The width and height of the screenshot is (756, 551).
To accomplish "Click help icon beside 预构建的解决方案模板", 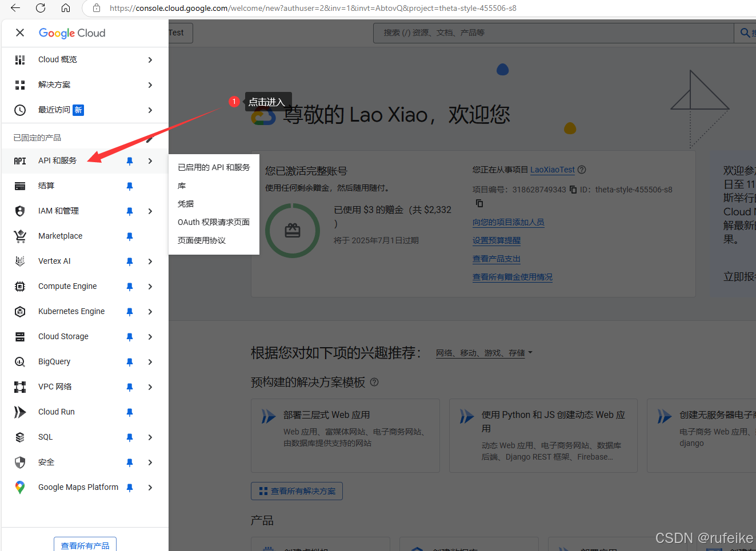I will pyautogui.click(x=374, y=382).
